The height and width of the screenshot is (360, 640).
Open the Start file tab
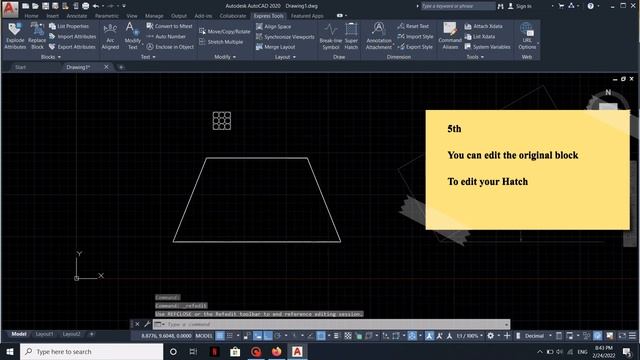[x=20, y=67]
